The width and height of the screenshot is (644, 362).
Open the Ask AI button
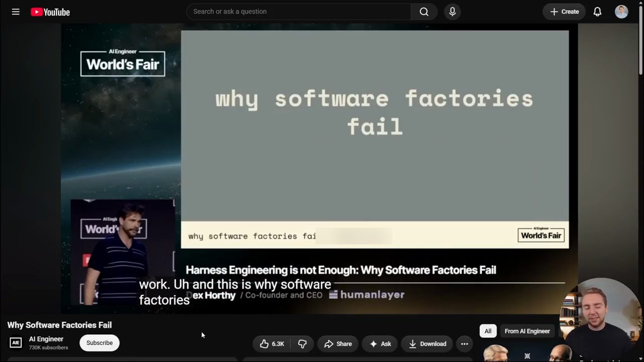(x=380, y=344)
